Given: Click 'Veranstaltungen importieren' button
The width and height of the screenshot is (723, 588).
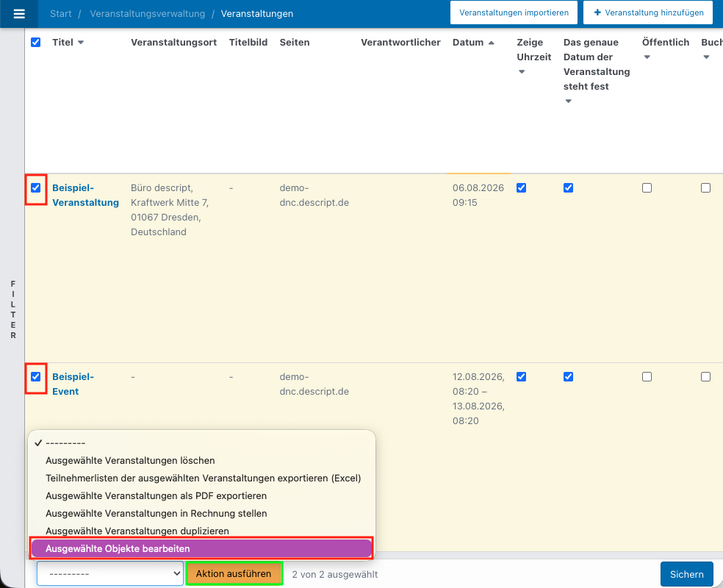Looking at the screenshot, I should pyautogui.click(x=514, y=12).
